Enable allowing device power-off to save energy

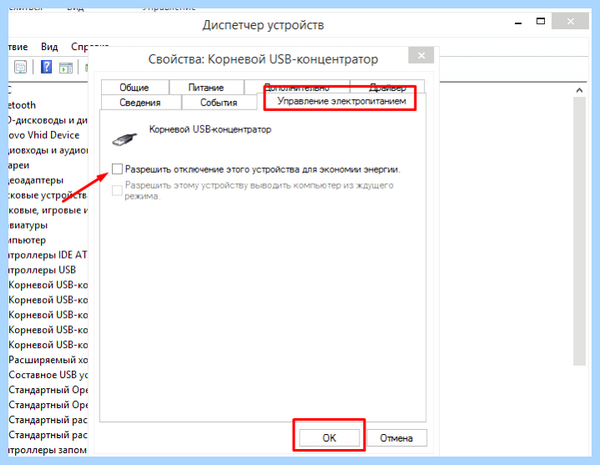tap(117, 169)
